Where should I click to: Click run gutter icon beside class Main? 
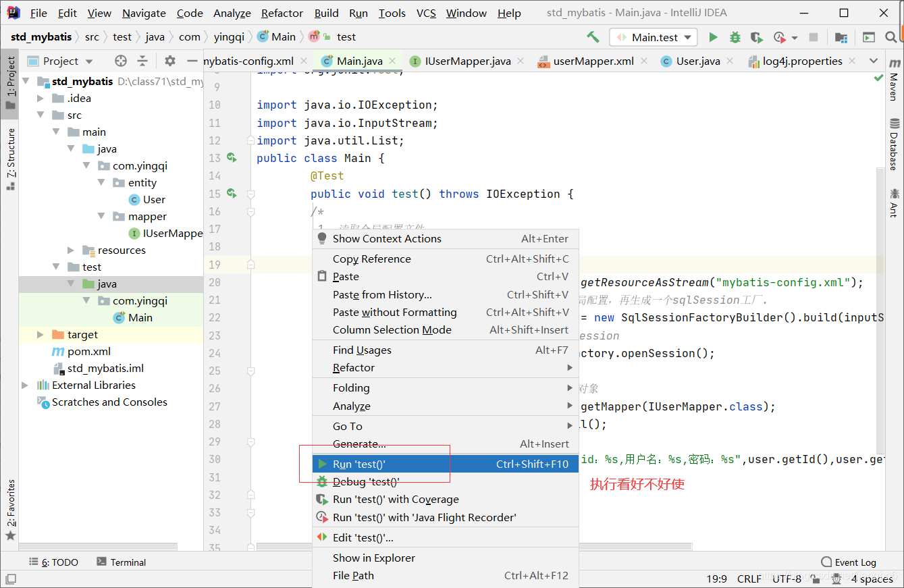click(232, 158)
